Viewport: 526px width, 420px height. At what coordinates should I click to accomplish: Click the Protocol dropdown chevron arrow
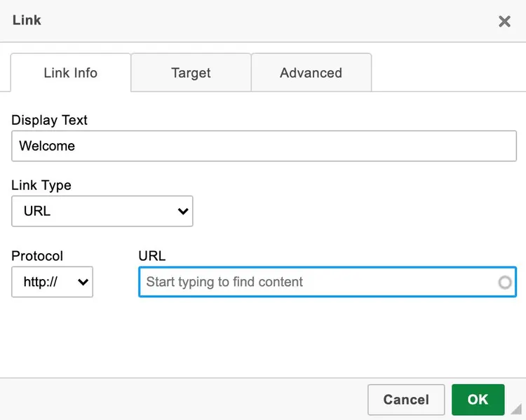pos(83,283)
